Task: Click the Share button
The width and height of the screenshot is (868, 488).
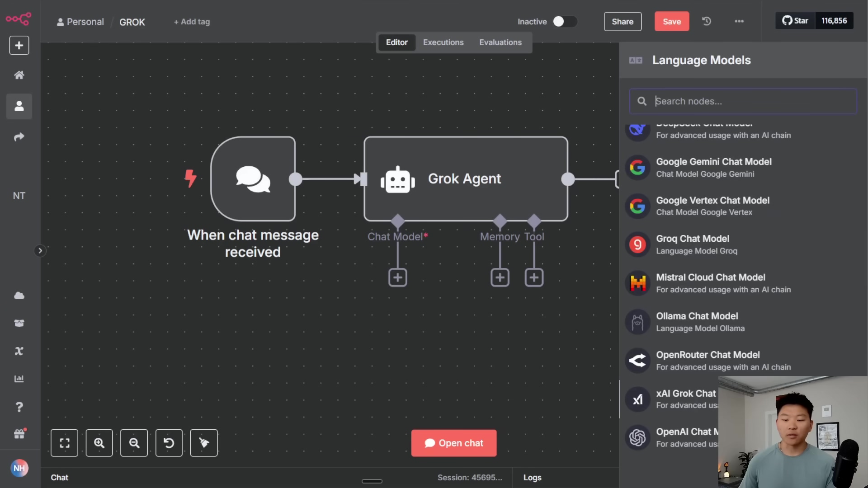Action: (x=623, y=22)
